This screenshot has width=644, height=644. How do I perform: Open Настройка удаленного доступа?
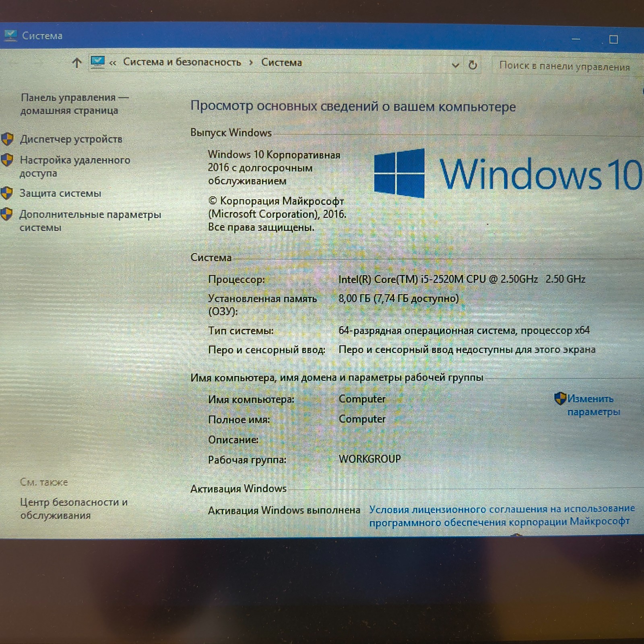(75, 166)
